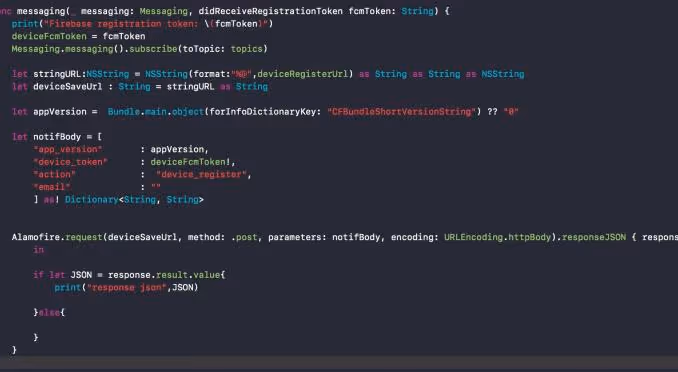Image resolution: width=678 pixels, height=372 pixels.
Task: Click JSON in the if let line
Action: tap(81, 275)
